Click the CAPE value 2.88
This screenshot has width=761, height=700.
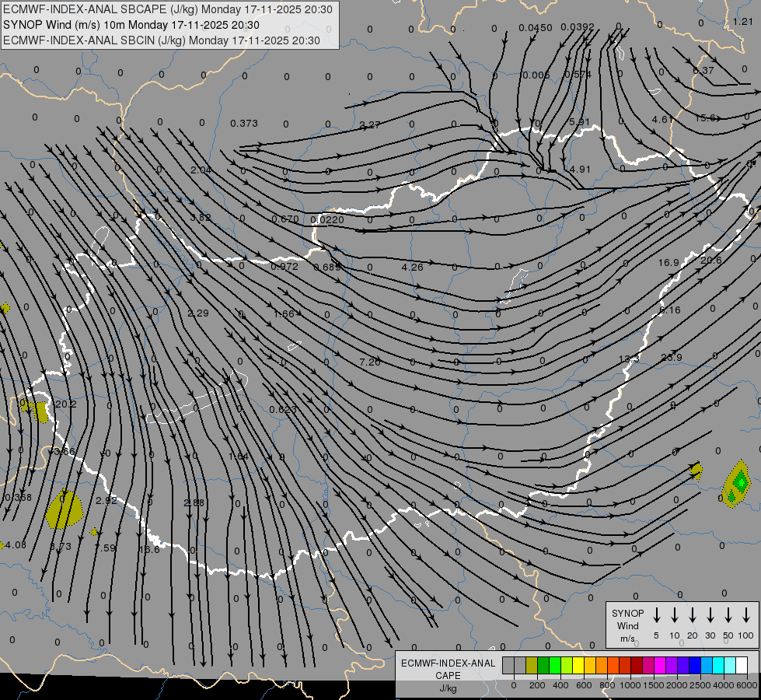194,502
